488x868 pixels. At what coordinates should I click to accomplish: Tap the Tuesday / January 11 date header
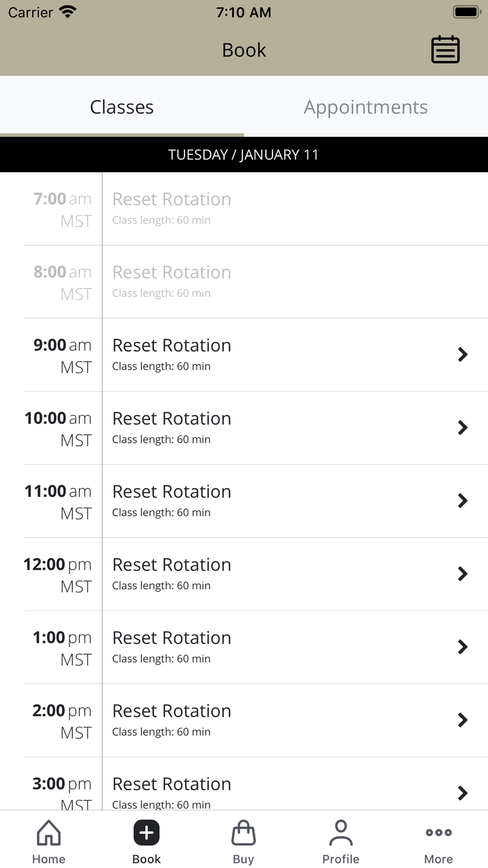click(244, 155)
